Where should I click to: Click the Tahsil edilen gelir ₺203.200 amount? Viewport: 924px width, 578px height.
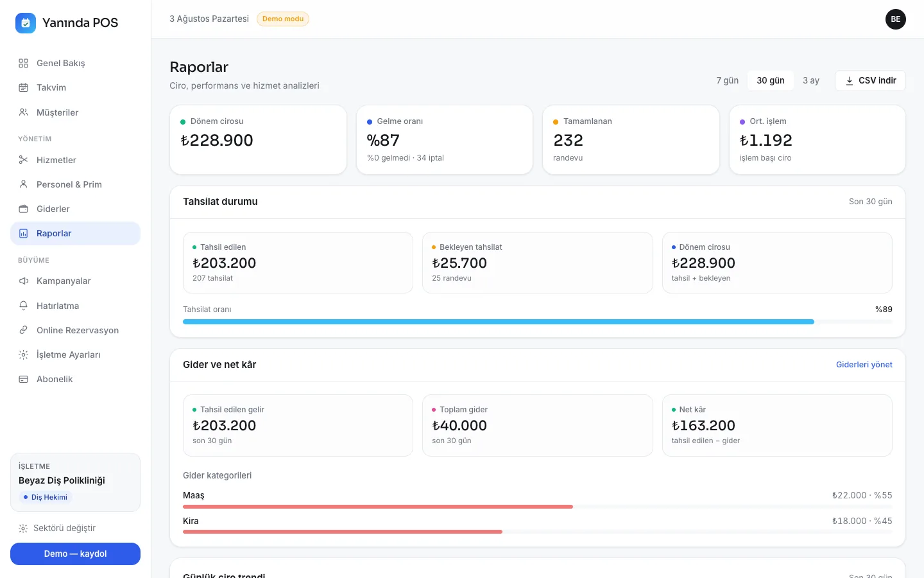pos(225,426)
